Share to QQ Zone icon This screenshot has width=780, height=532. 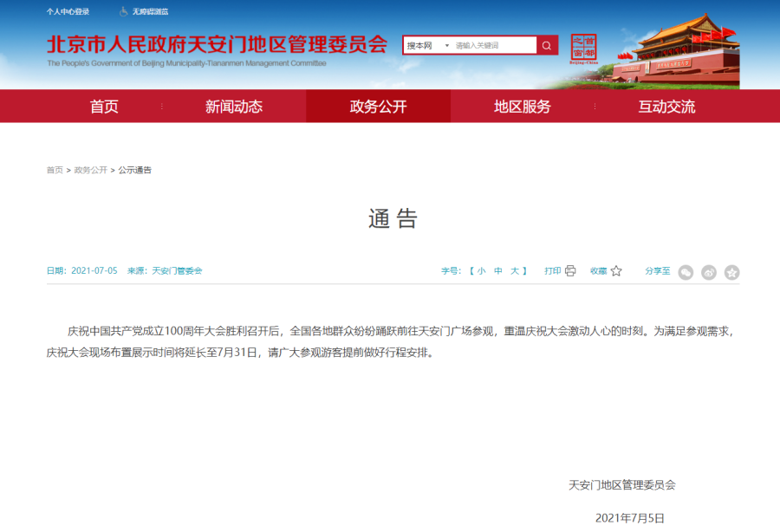click(732, 272)
